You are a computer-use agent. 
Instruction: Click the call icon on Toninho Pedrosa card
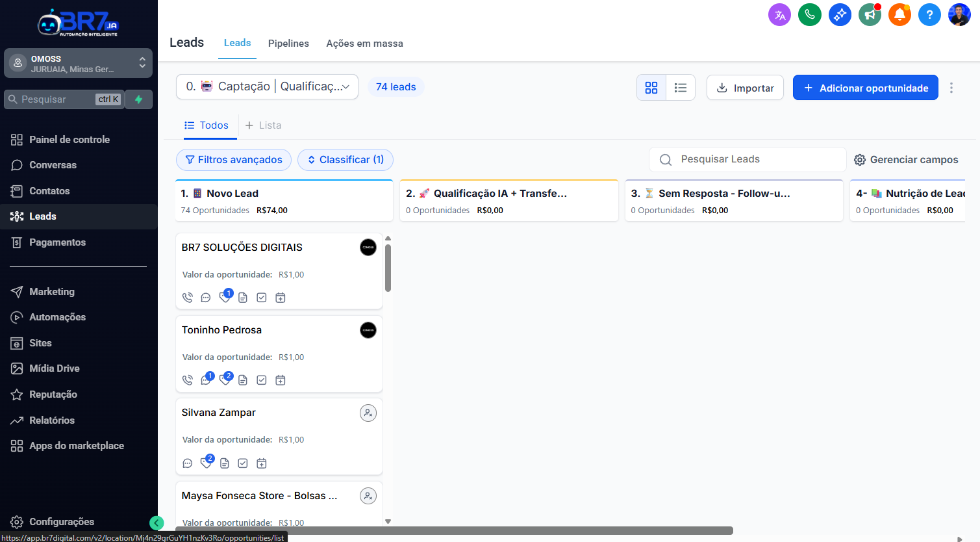[188, 380]
